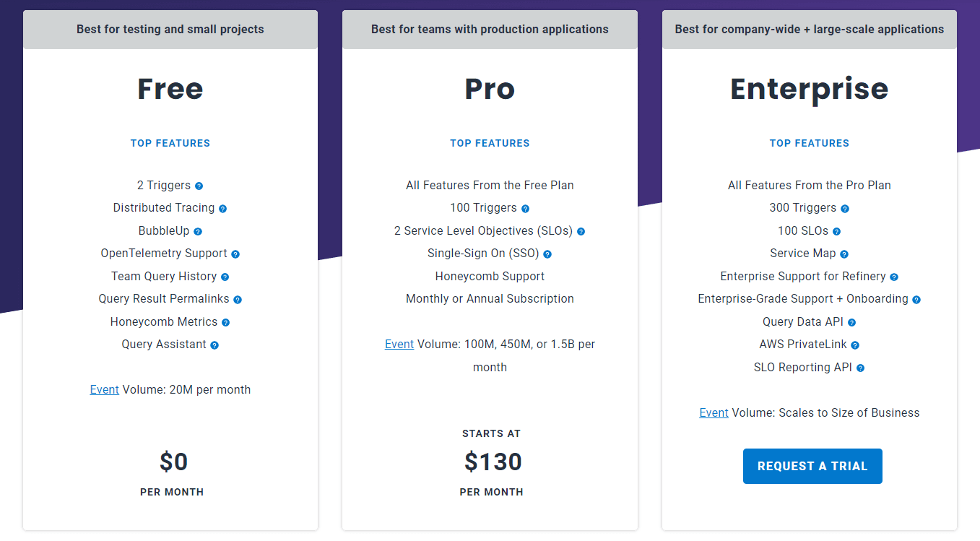Click the Enterprise plan heading
980x541 pixels.
(x=809, y=89)
